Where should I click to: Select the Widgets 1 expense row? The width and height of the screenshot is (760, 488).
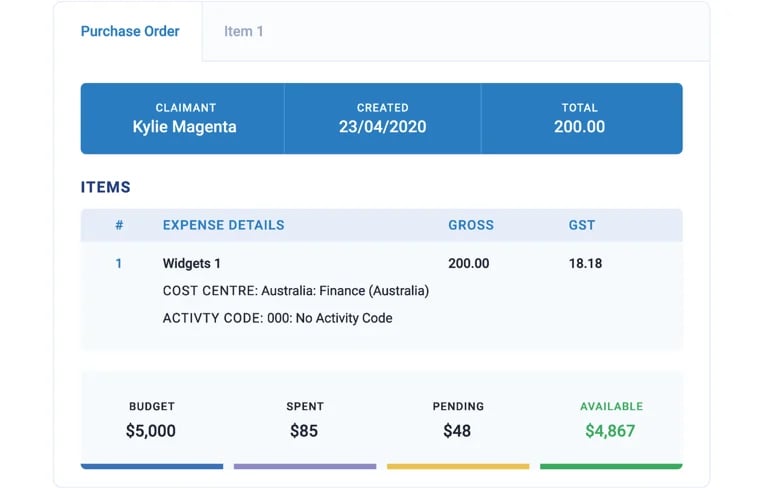[x=191, y=264]
